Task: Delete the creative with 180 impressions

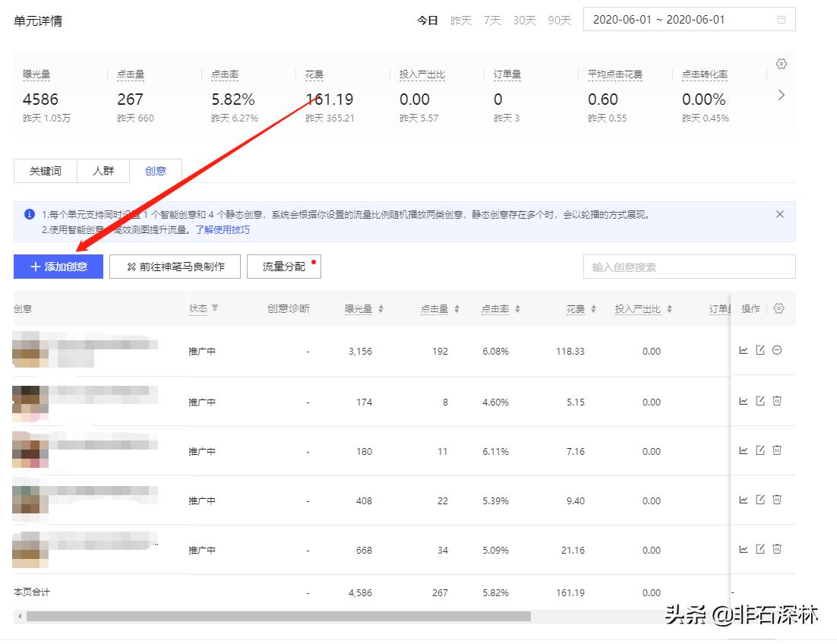Action: tap(777, 450)
